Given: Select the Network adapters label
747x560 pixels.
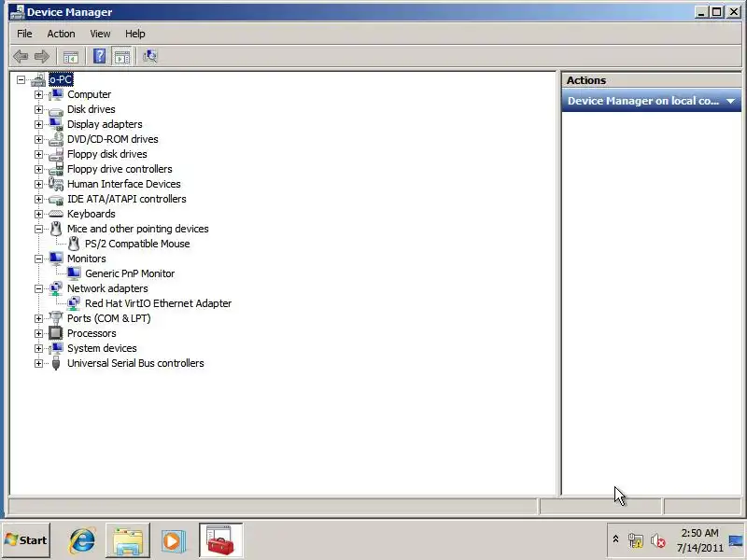Looking at the screenshot, I should (x=107, y=288).
